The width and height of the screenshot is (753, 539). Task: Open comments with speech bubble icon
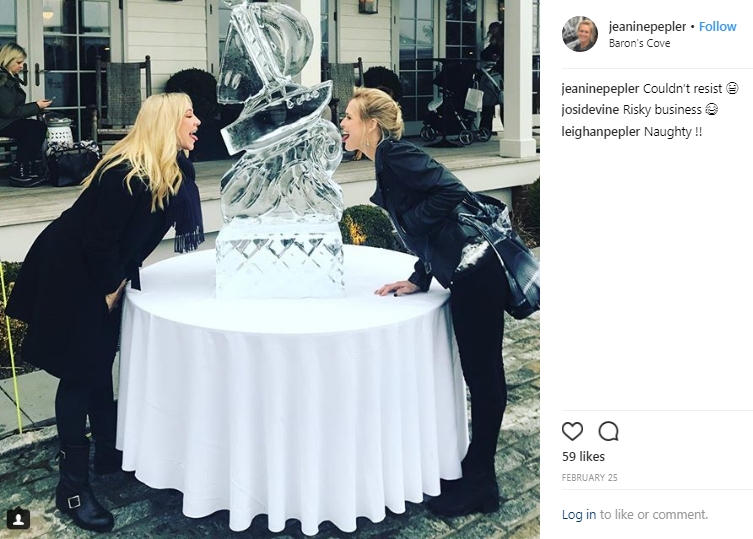coord(608,431)
